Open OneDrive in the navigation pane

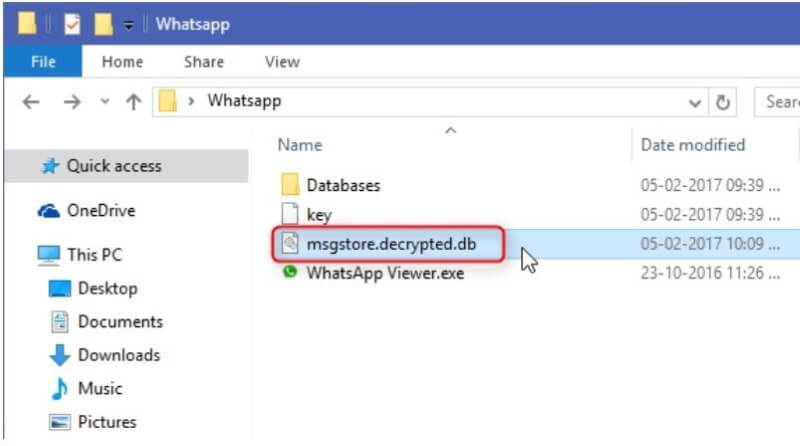(100, 211)
